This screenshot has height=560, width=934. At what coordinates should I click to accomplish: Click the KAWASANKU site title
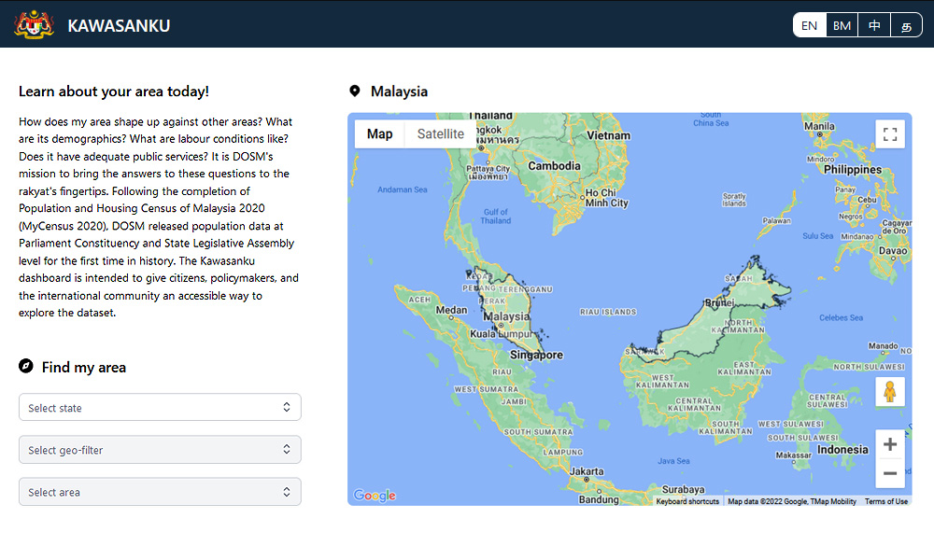tap(119, 25)
